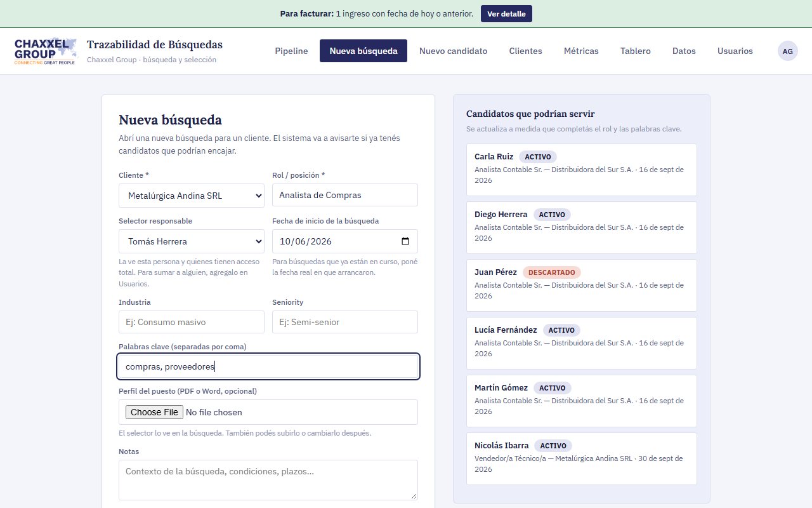Go to the Pipeline tab
Screen dimensions: 812x508
click(291, 51)
